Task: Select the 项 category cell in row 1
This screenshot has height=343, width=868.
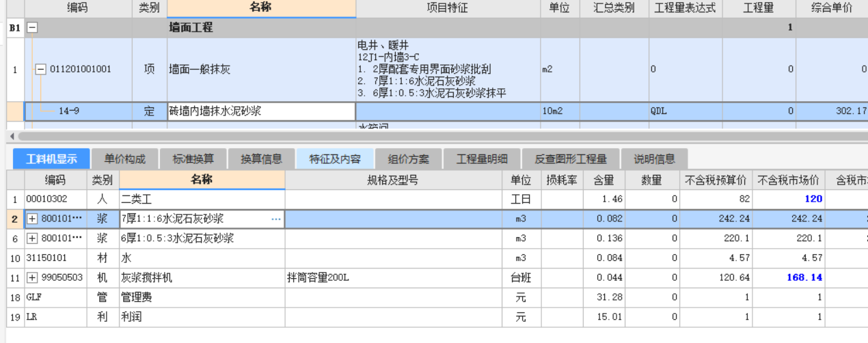Action: click(x=150, y=69)
